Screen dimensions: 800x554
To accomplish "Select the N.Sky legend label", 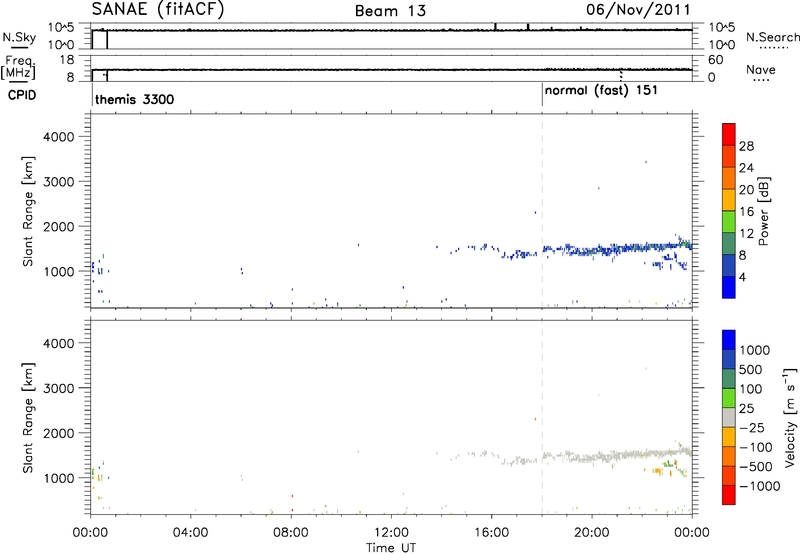I will (19, 37).
